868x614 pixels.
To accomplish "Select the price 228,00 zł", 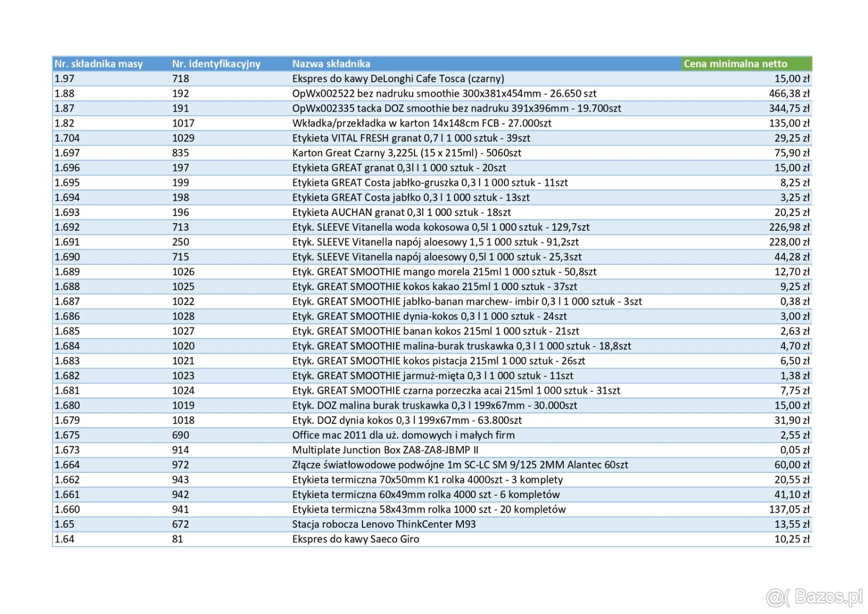I will click(x=789, y=242).
